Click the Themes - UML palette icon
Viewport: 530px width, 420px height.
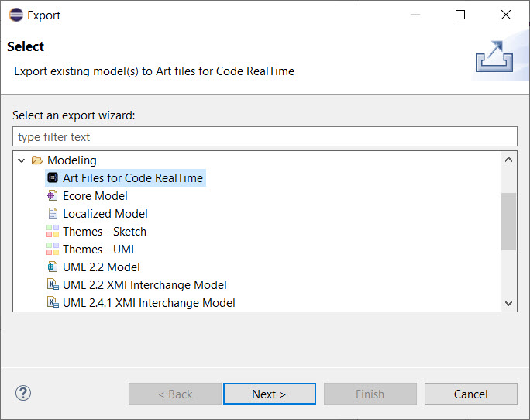(x=53, y=250)
